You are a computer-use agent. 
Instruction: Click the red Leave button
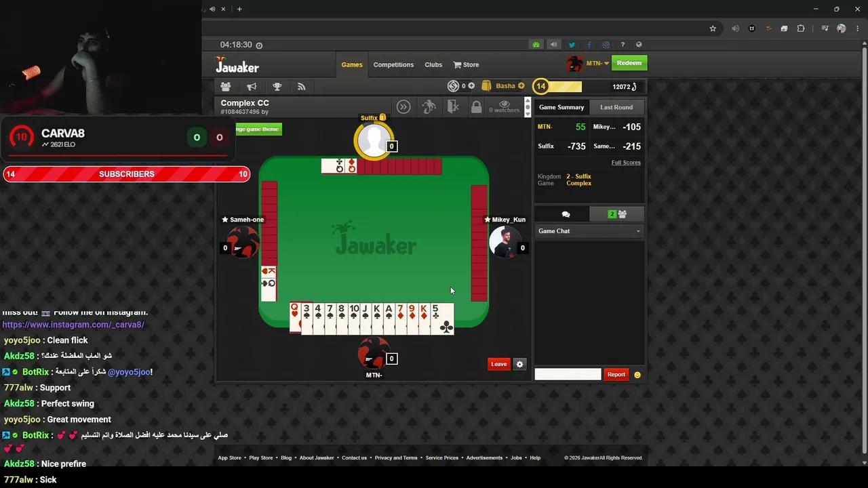point(498,364)
